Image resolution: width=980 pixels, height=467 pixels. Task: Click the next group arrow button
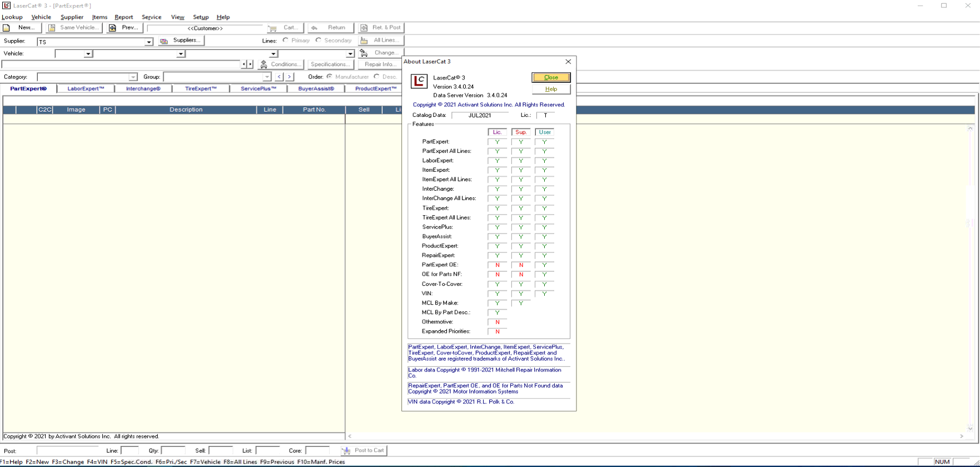click(290, 77)
